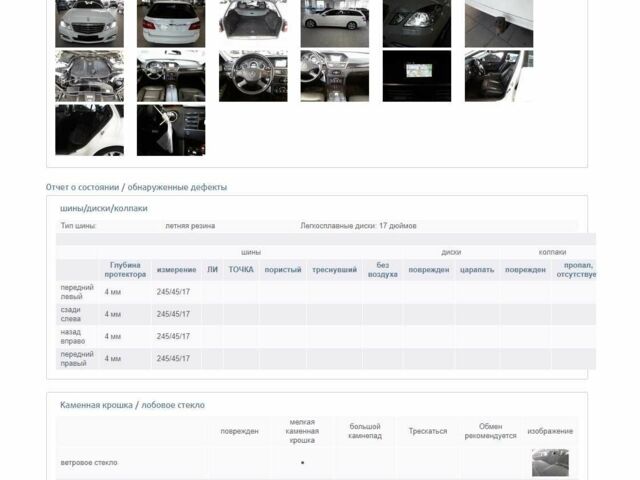Click 'Тип шины:' label

click(78, 226)
